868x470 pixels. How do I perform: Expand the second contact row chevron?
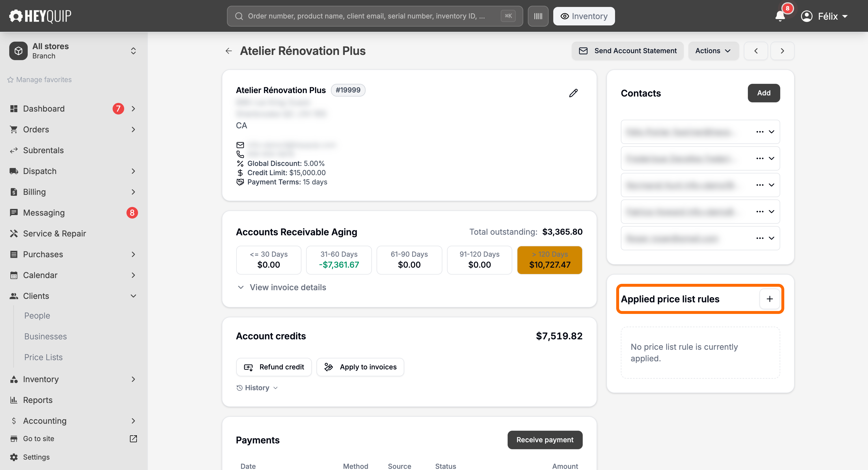click(x=772, y=159)
